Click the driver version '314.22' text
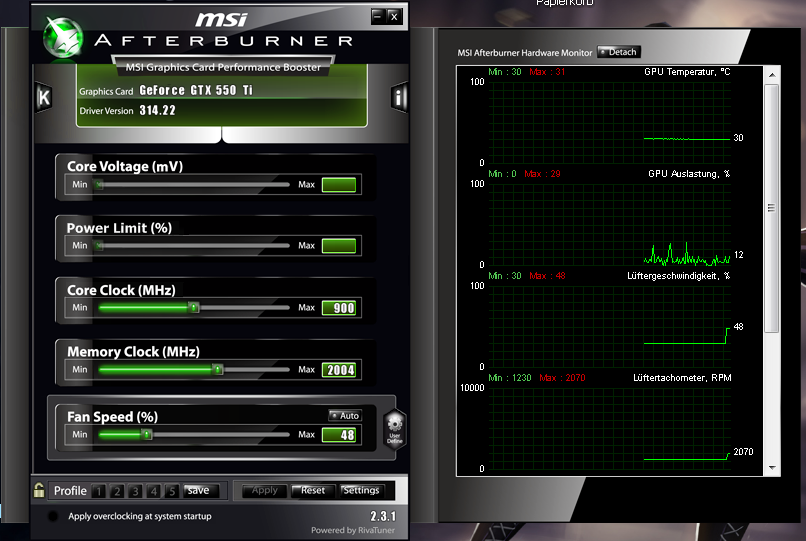The image size is (806, 541). (x=157, y=111)
